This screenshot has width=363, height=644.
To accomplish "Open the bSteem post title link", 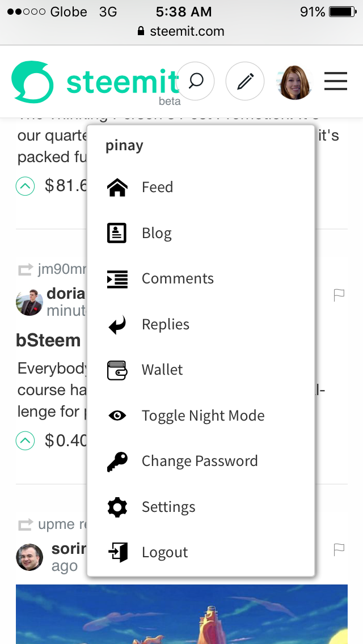I will 48,341.
